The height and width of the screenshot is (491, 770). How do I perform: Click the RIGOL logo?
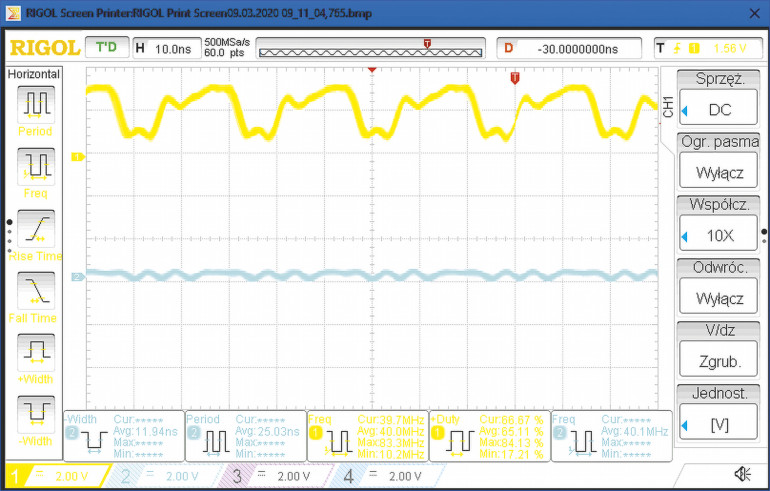tap(42, 48)
